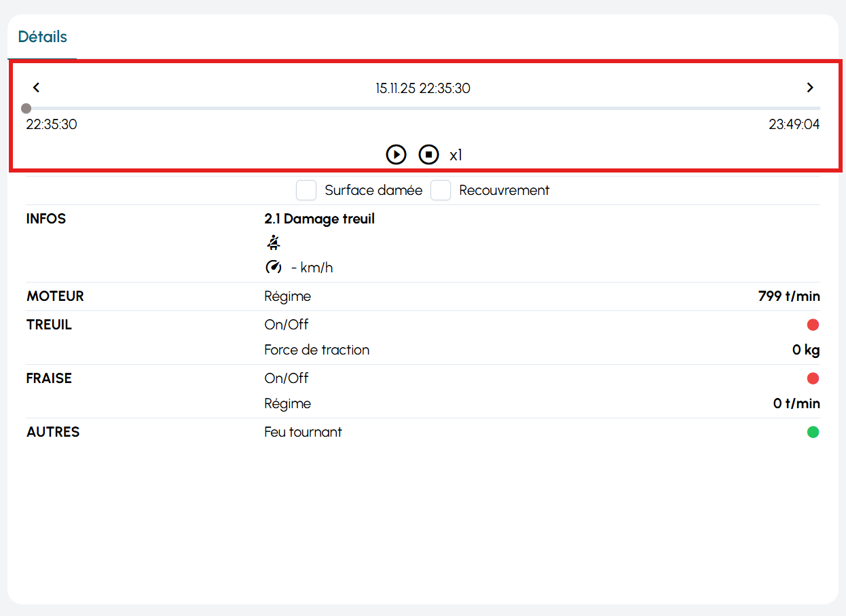846x616 pixels.
Task: Click the speedometer icon beside km/h
Action: pyautogui.click(x=273, y=267)
